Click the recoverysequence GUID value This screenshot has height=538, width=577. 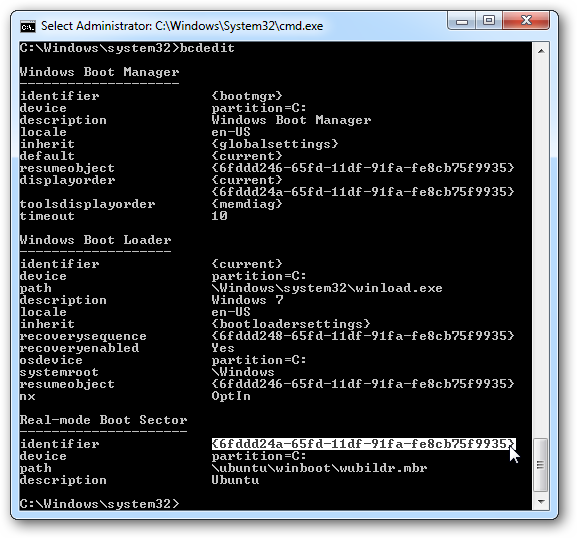tap(363, 336)
